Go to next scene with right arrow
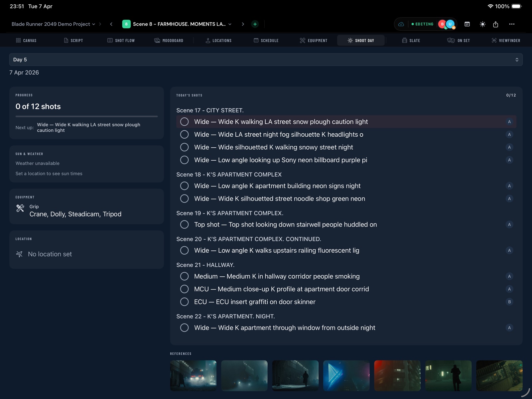Viewport: 532px width, 399px height. coord(243,24)
